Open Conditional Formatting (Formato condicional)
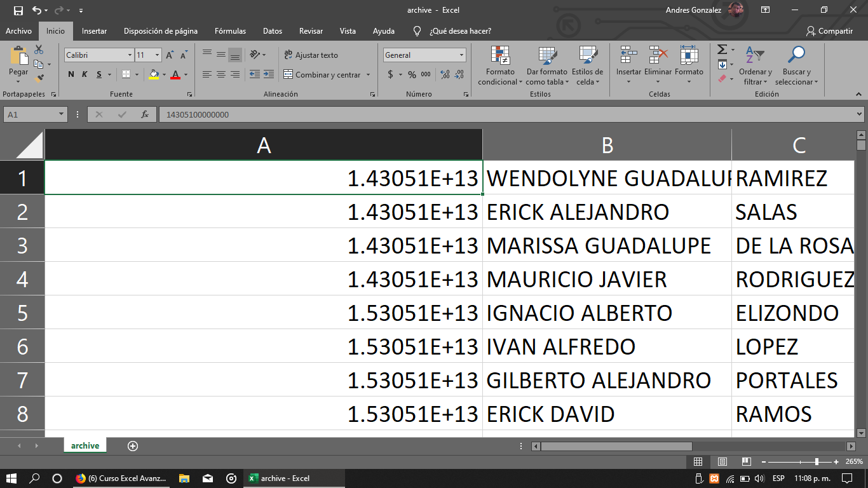This screenshot has width=868, height=488. (x=500, y=65)
